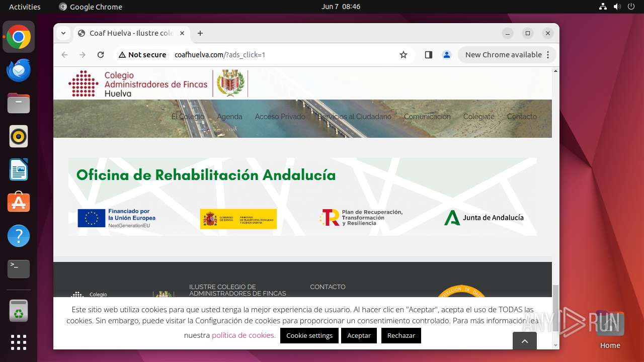Launch Thunderbird mail from the dock
The image size is (644, 362).
pyautogui.click(x=19, y=70)
